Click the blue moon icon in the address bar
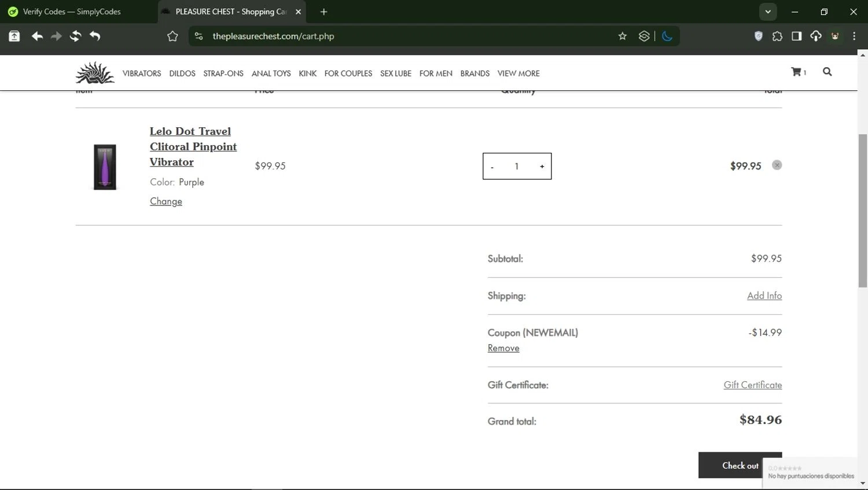 (x=667, y=36)
